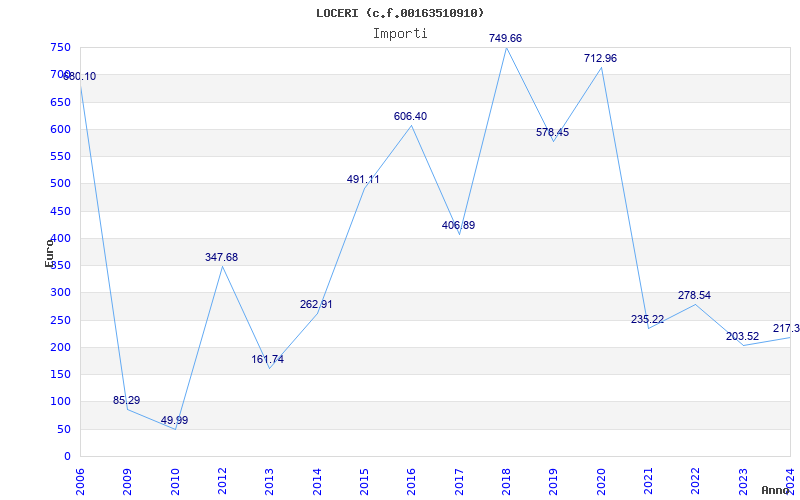Click the 2021 year label
This screenshot has width=800, height=500.
[x=648, y=482]
